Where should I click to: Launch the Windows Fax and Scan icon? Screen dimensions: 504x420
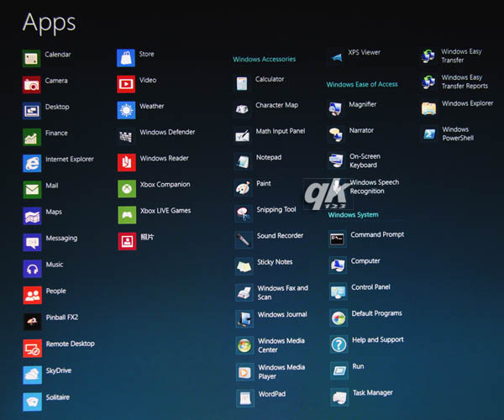point(244,293)
